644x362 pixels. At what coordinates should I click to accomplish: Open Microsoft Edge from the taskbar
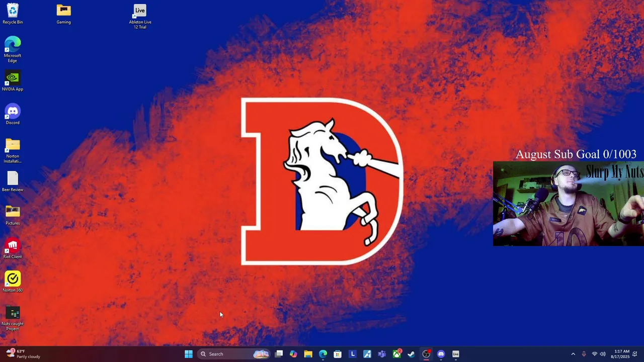click(x=323, y=354)
